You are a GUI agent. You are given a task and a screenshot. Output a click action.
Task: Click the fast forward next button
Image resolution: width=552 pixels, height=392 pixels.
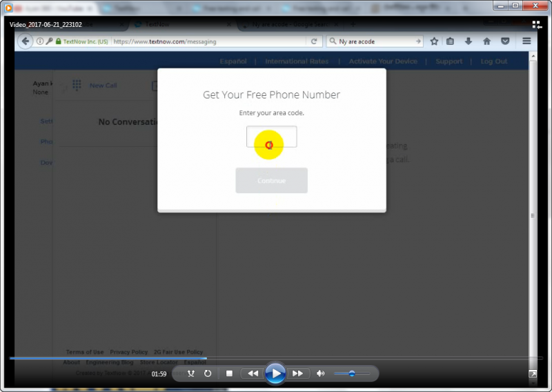click(298, 373)
